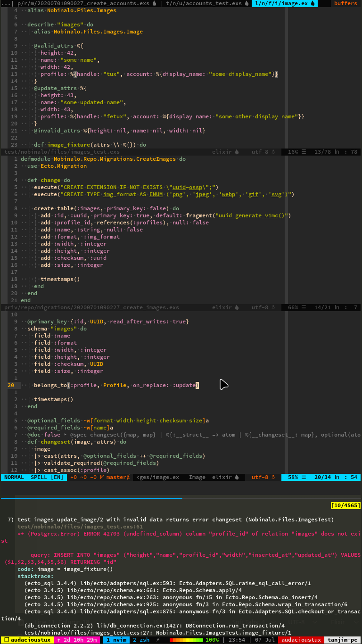Click the elixir drop icon in create_images.exs statusline

coord(237,307)
